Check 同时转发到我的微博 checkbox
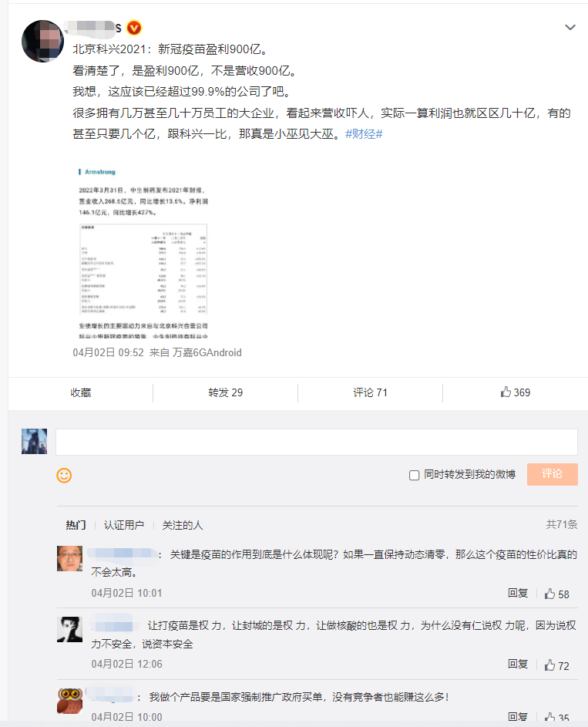Screen dimensions: 588x727 coord(415,475)
